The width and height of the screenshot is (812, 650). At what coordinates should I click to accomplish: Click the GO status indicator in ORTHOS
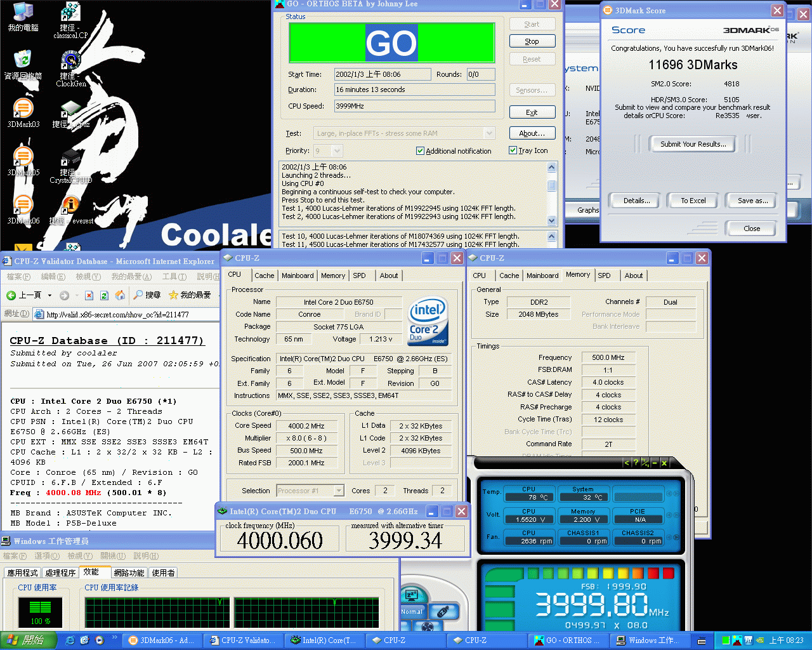391,43
